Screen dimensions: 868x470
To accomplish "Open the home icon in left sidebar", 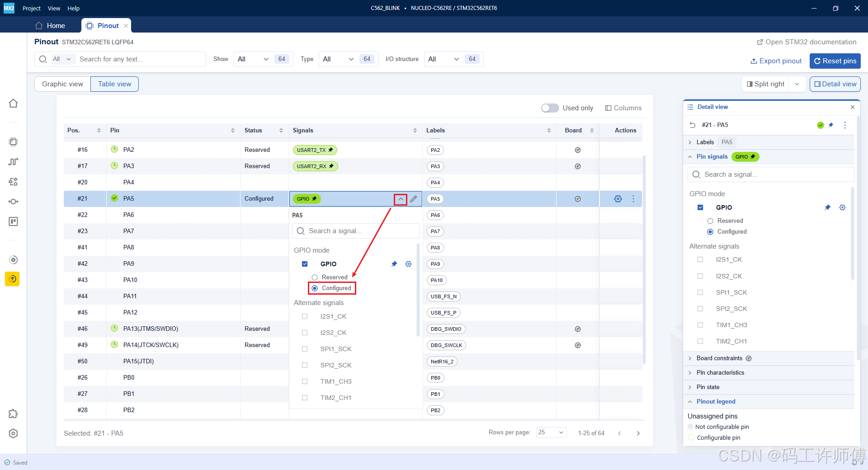I will point(14,103).
